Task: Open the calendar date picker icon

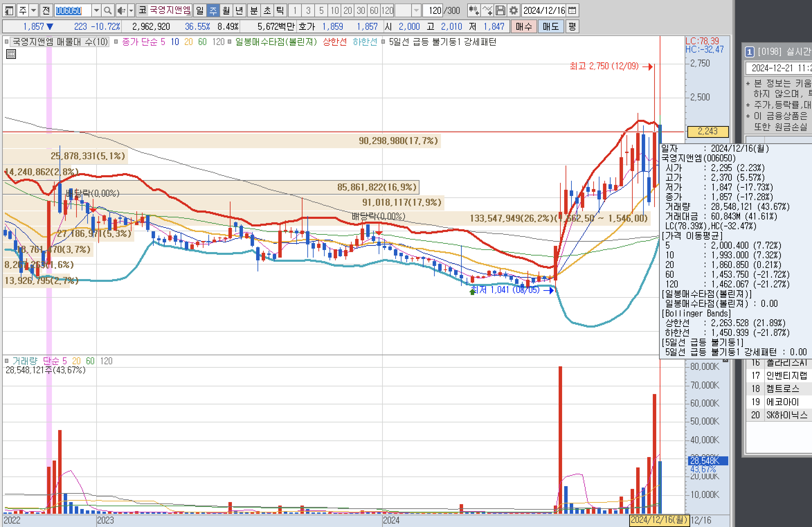Action: point(572,11)
